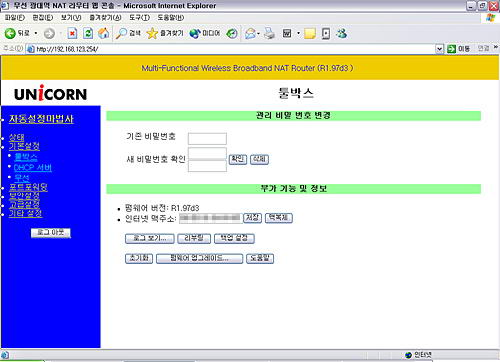Click the Edit document icon

tap(287, 33)
